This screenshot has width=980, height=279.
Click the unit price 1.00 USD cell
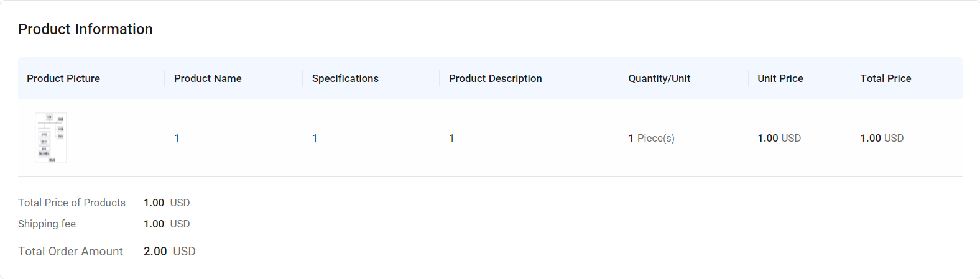tap(779, 138)
